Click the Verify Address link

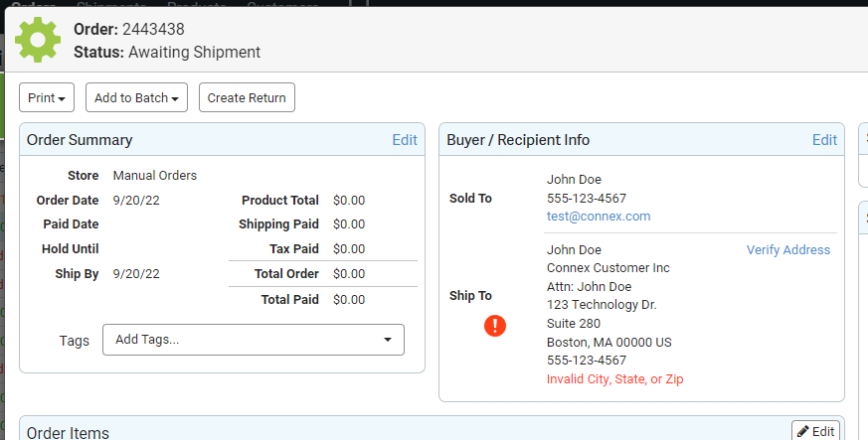point(788,250)
